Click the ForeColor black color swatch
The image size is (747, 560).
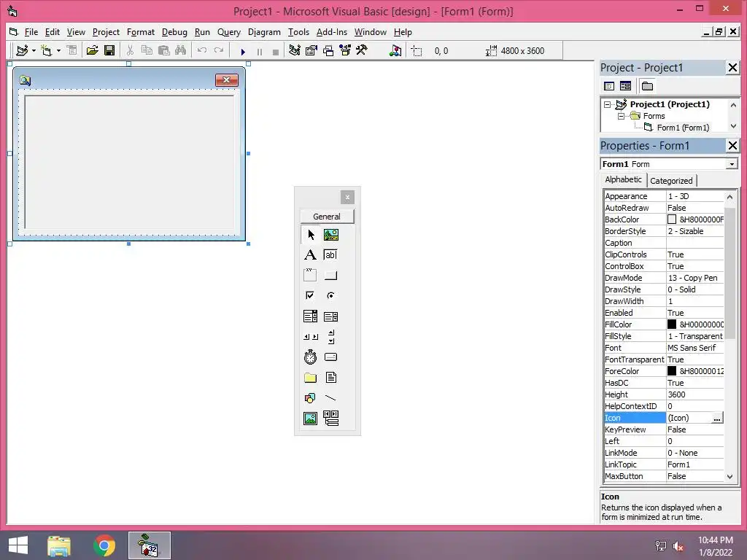672,371
